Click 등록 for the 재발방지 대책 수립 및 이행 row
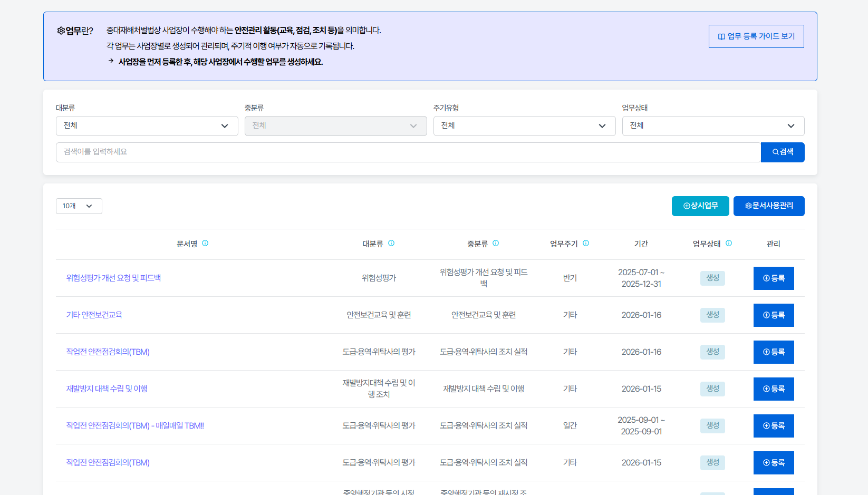Viewport: 868px width, 495px height. click(x=774, y=389)
